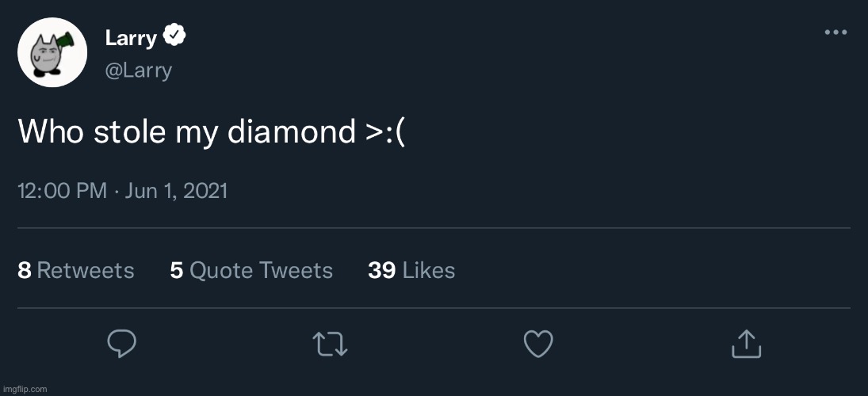
Task: Click the verified badge next to Larry
Action: [174, 36]
